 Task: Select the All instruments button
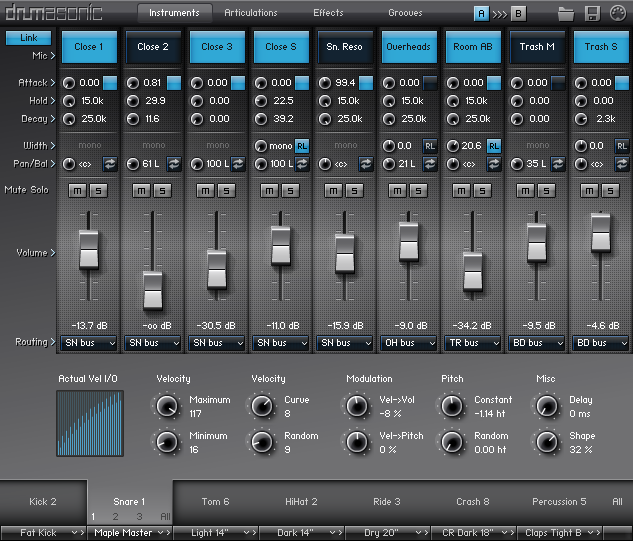pos(617,502)
